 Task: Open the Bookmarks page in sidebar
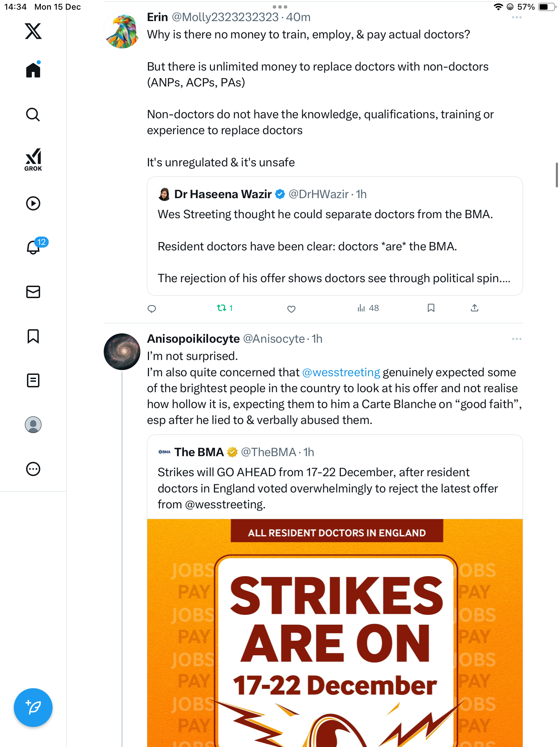click(x=33, y=336)
